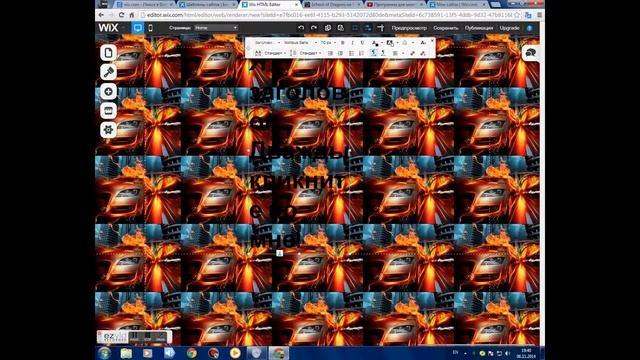Viewport: 640px width, 360px height.
Task: Insert a link on the selected text
Action: click(x=412, y=53)
